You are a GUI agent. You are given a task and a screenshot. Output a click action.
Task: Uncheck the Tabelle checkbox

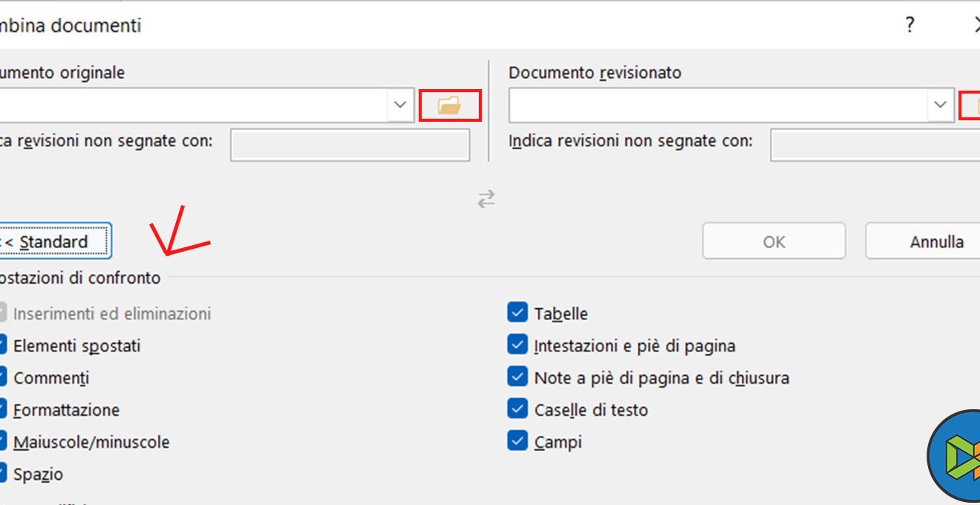[x=517, y=313]
